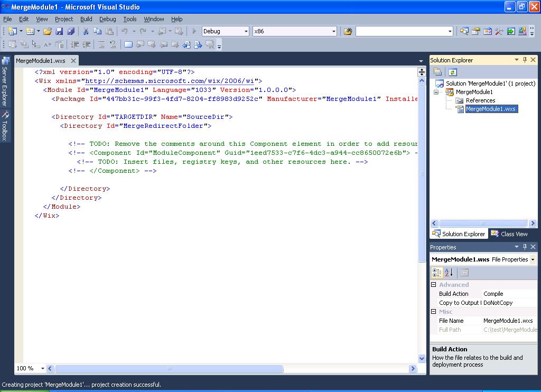The width and height of the screenshot is (541, 392).
Task: Switch to the Class View tab
Action: pos(509,234)
